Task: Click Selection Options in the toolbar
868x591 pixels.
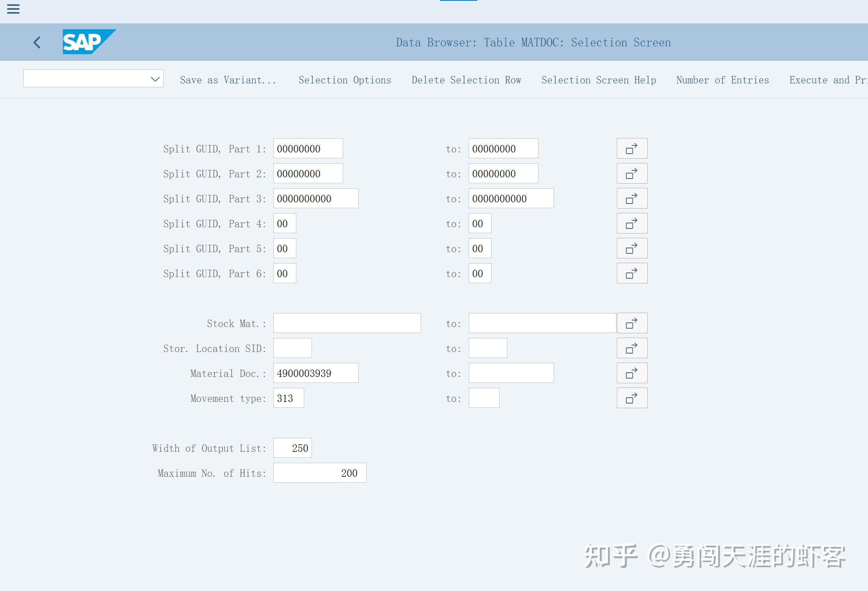Action: coord(345,80)
